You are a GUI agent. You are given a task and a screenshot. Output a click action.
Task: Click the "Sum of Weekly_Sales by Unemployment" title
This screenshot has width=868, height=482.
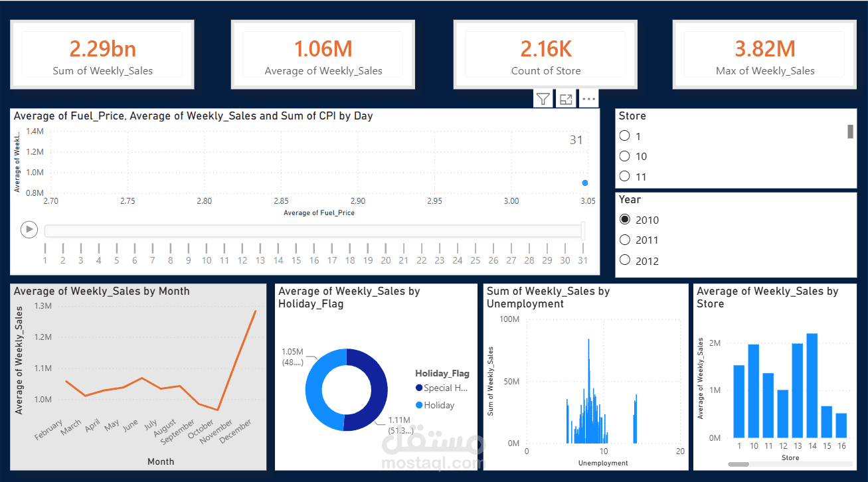[x=549, y=297]
